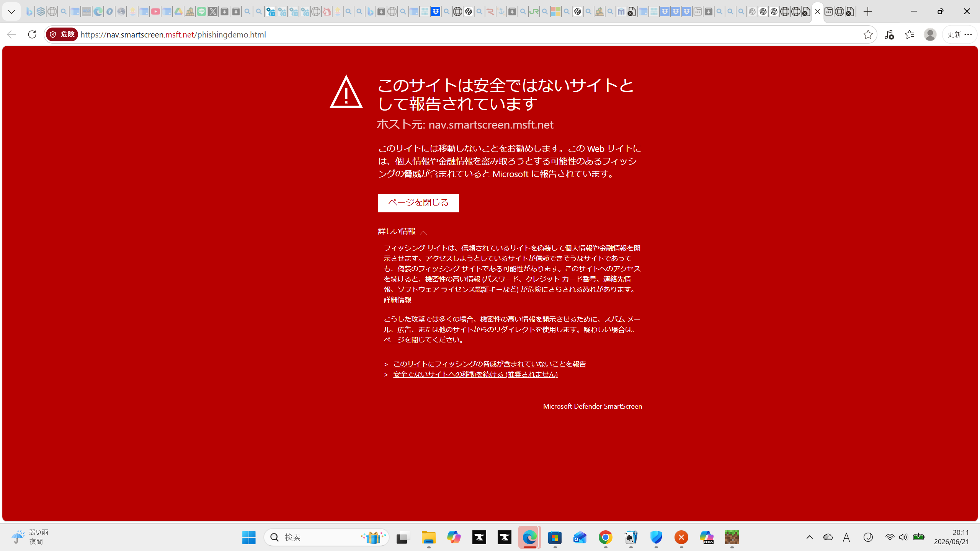Launch Copilot from the taskbar
980x551 pixels.
coord(454,537)
